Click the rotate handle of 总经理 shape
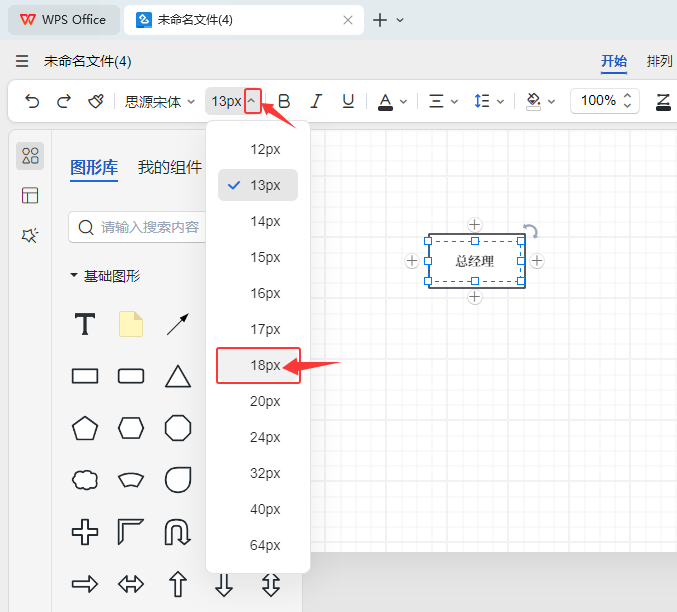The image size is (677, 612). (530, 231)
